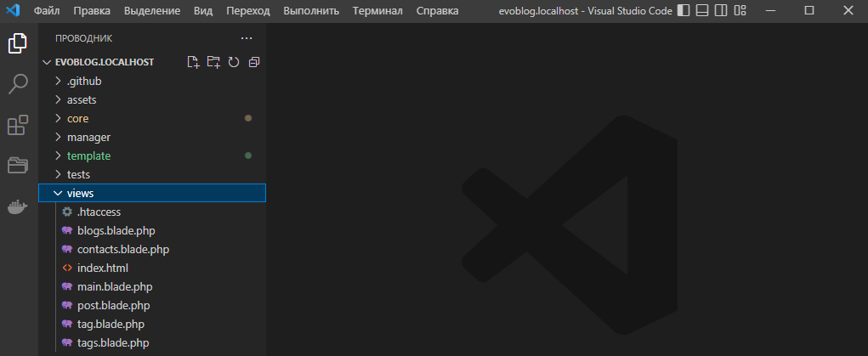The image size is (868, 356).
Task: Open the Docker view in activity bar
Action: 18,206
